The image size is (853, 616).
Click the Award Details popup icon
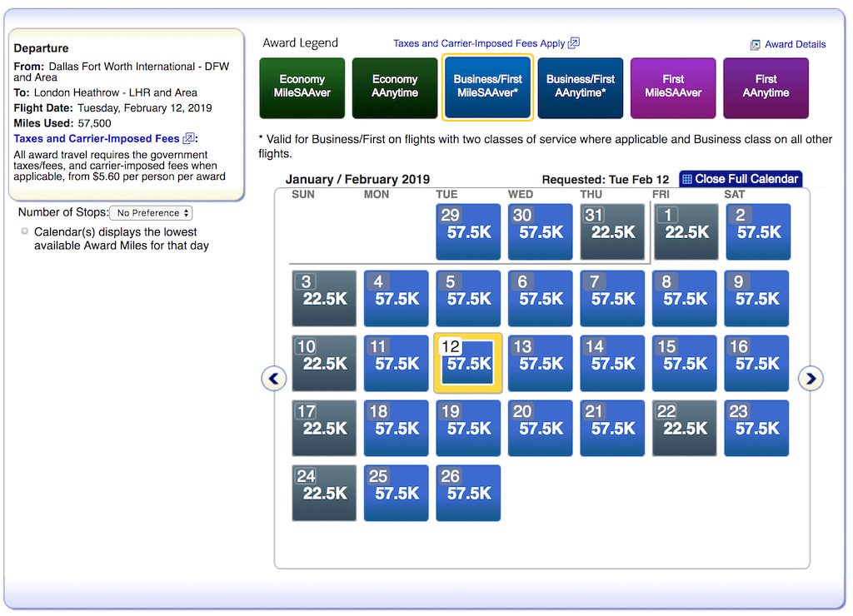point(755,45)
